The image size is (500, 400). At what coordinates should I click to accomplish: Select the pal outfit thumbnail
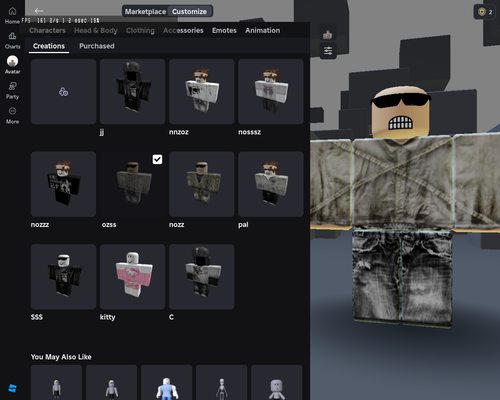pyautogui.click(x=271, y=184)
